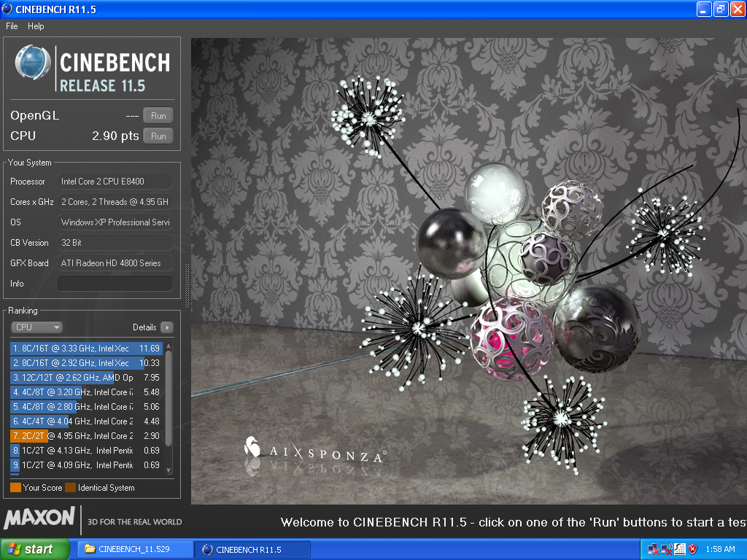This screenshot has height=560, width=747.
Task: Click the CINEBENCH globe logo icon
Action: pos(33,63)
